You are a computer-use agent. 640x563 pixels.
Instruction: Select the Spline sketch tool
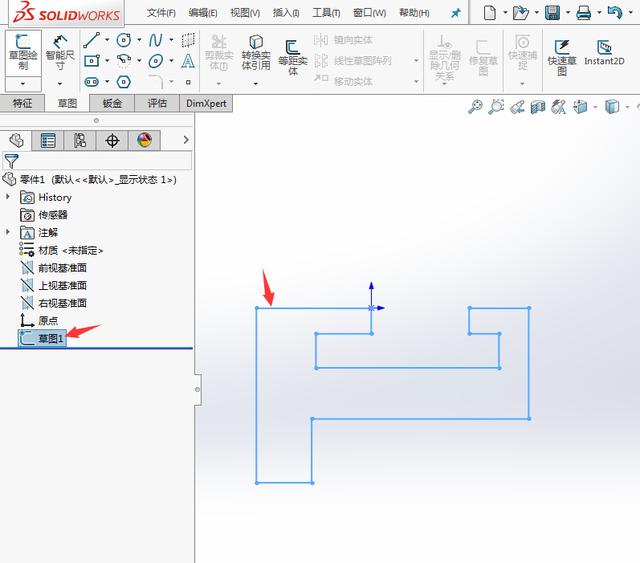click(x=156, y=40)
